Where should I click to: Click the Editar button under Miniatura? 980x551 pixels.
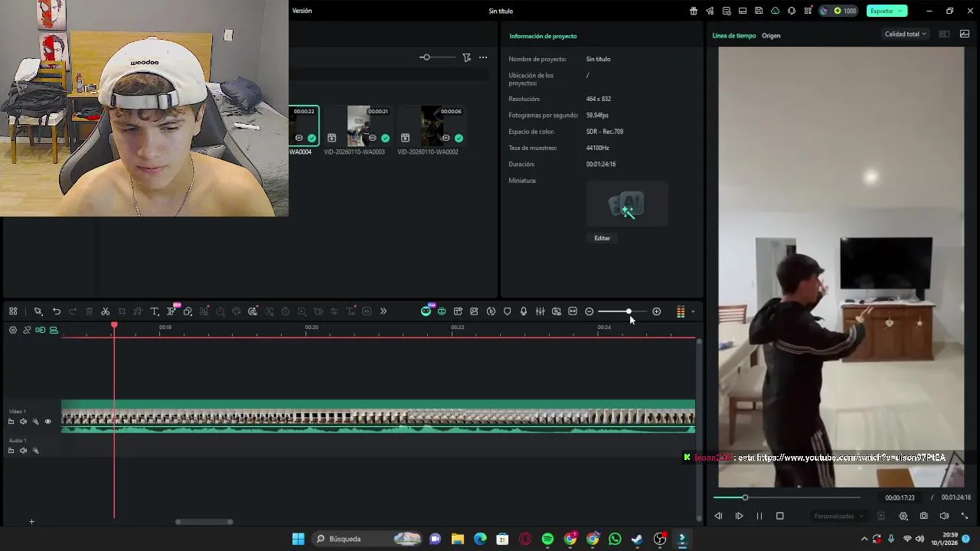pos(603,238)
